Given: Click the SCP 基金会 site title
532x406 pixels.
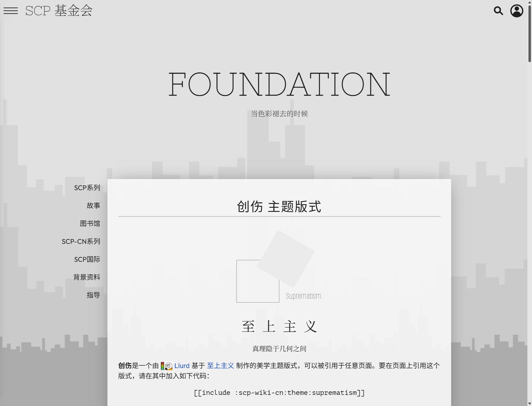Looking at the screenshot, I should click(59, 11).
